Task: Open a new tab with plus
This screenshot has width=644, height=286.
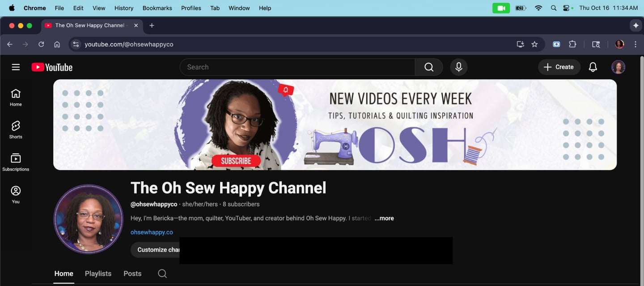Action: coord(152,26)
